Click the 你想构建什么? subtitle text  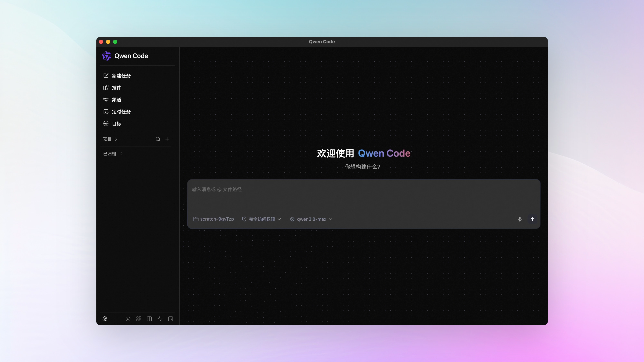click(x=363, y=167)
